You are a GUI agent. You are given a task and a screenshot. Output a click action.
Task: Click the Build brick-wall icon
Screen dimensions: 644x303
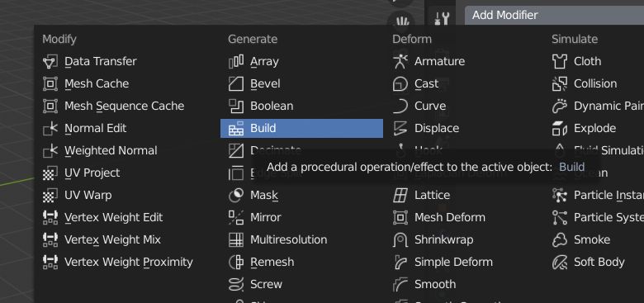pyautogui.click(x=236, y=129)
